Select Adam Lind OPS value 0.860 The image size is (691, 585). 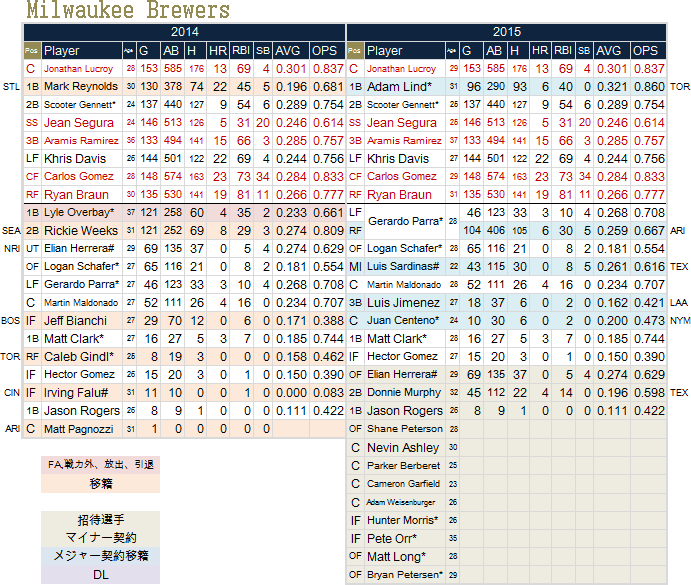[x=649, y=87]
